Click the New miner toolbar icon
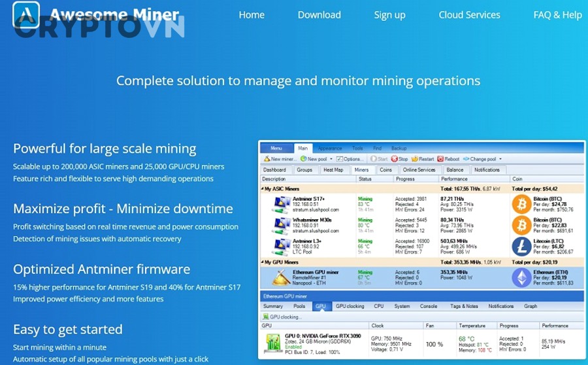The height and width of the screenshot is (365, 588). pyautogui.click(x=267, y=159)
